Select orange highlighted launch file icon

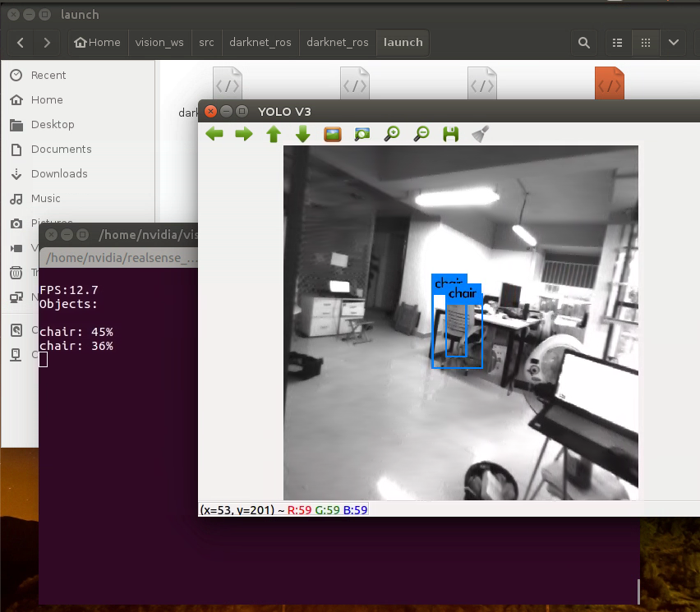610,83
